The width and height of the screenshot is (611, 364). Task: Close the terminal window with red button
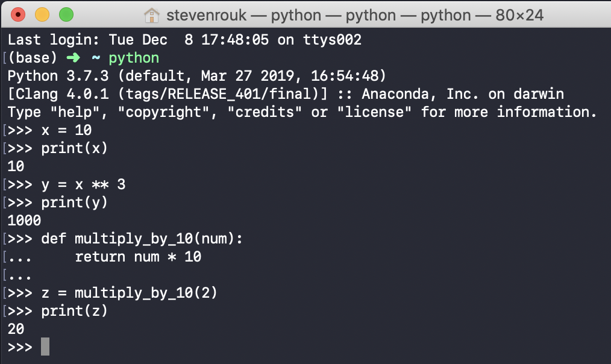(18, 15)
